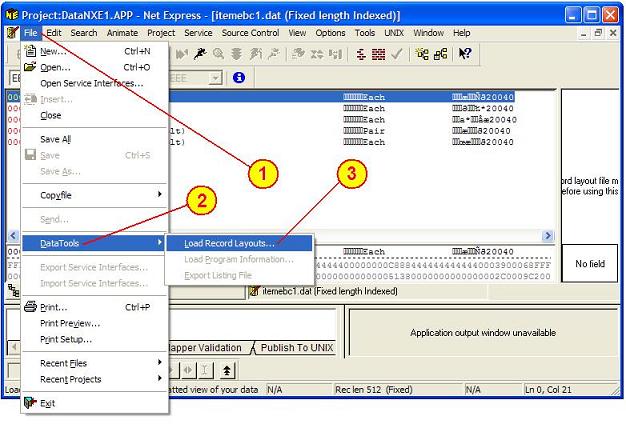Click the left-right arrows icon near bottom
Screen dimensions: 626x424
tap(187, 371)
